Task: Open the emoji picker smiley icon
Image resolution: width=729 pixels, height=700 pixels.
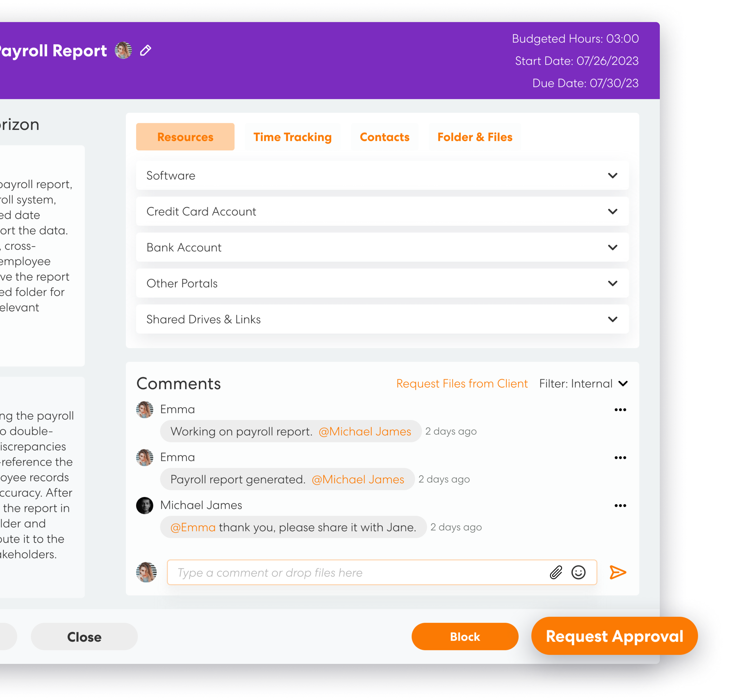Action: pos(578,572)
